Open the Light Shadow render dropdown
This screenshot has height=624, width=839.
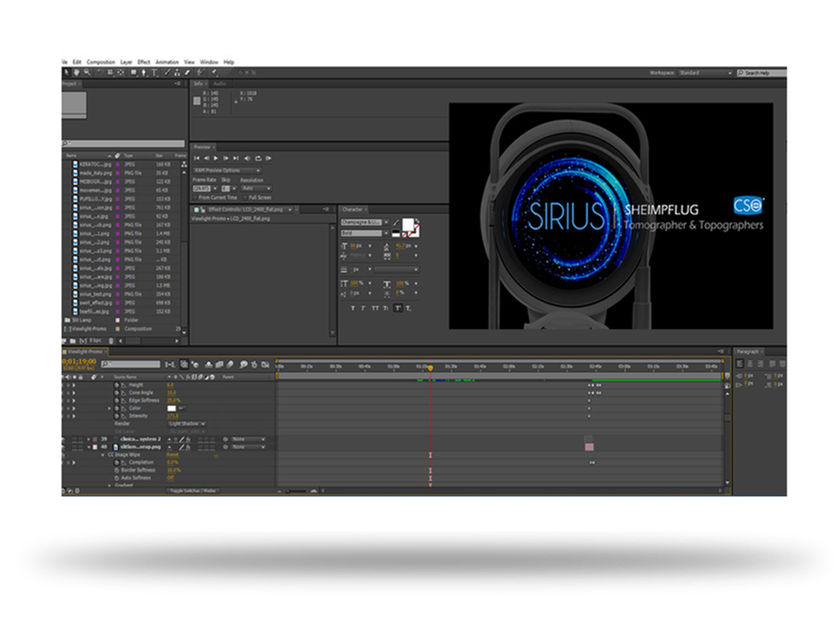[187, 423]
